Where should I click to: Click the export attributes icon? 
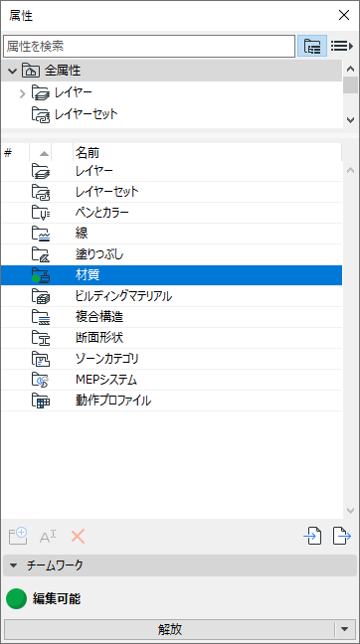coord(342,537)
